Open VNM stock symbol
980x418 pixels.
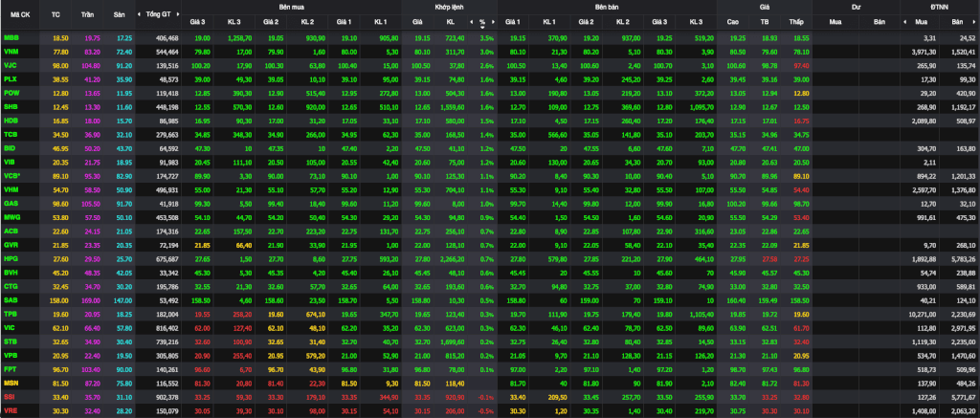pos(11,52)
